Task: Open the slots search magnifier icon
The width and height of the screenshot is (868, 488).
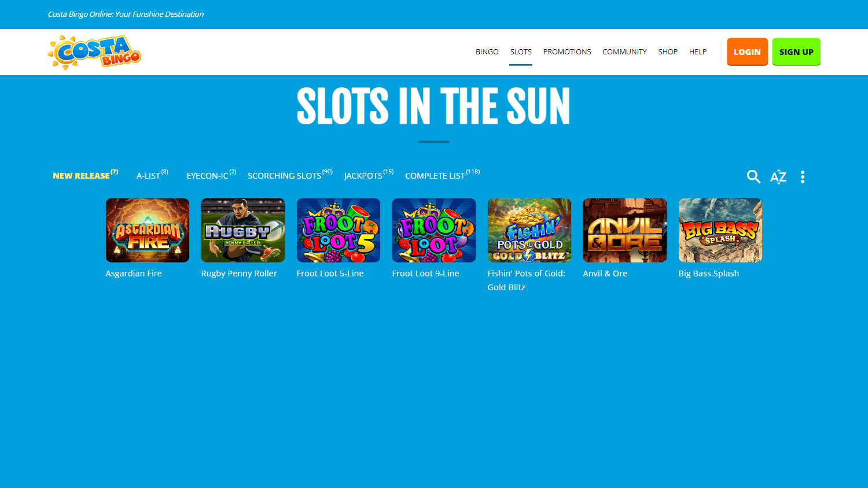Action: 753,176
